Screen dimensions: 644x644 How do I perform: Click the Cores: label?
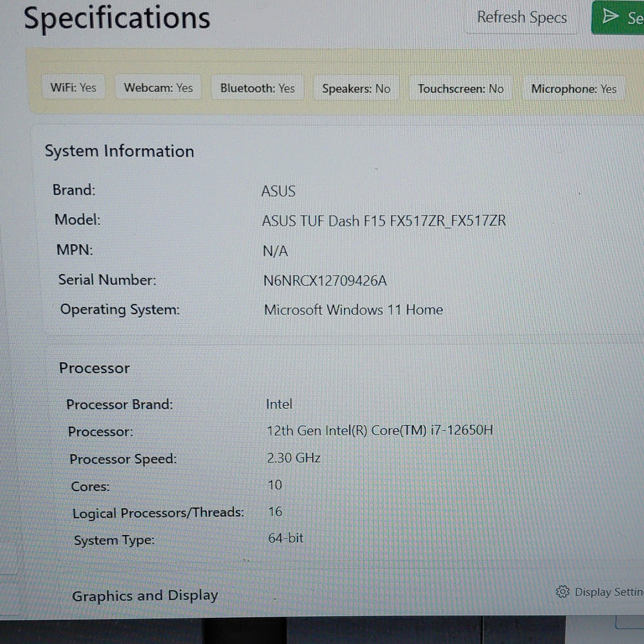(90, 486)
